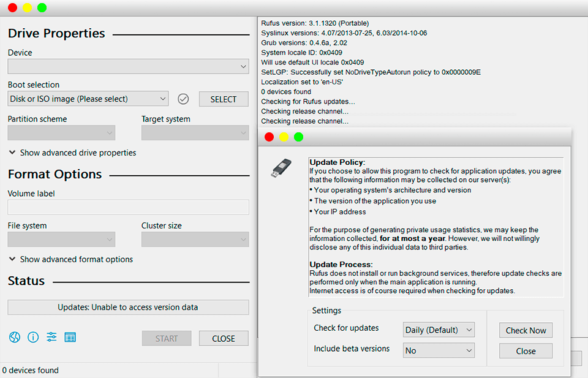Click the USB drive icon in update dialog

click(x=282, y=168)
